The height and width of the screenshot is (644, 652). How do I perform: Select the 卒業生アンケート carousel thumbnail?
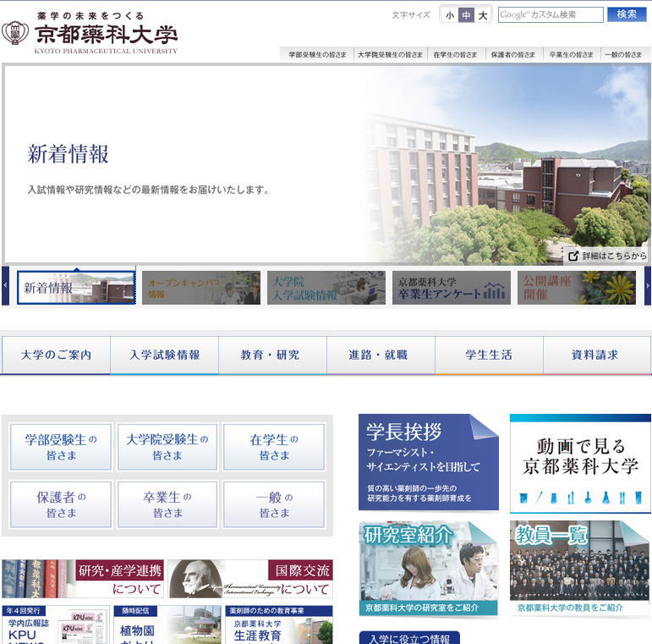(x=452, y=288)
